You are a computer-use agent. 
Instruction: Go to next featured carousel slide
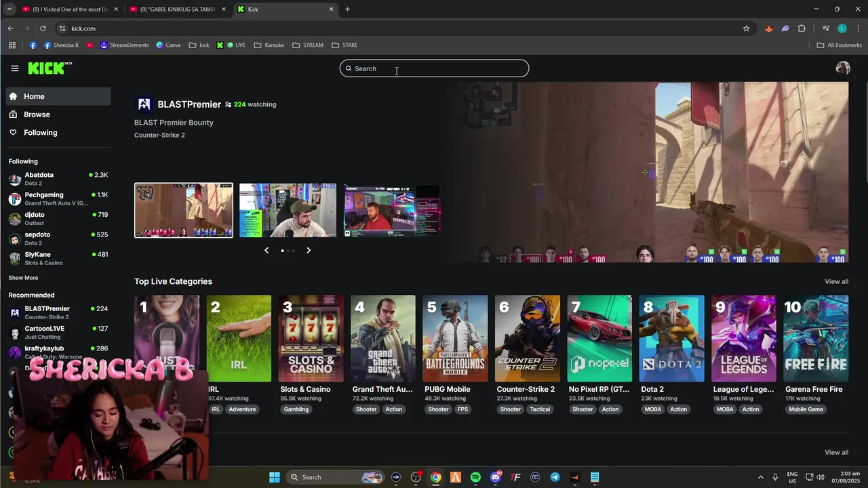coord(309,250)
